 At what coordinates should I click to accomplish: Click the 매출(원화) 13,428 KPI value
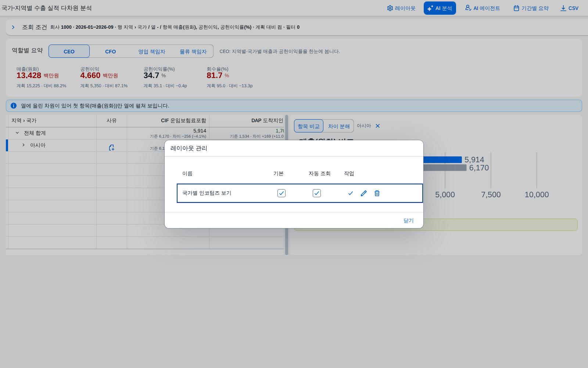point(29,75)
